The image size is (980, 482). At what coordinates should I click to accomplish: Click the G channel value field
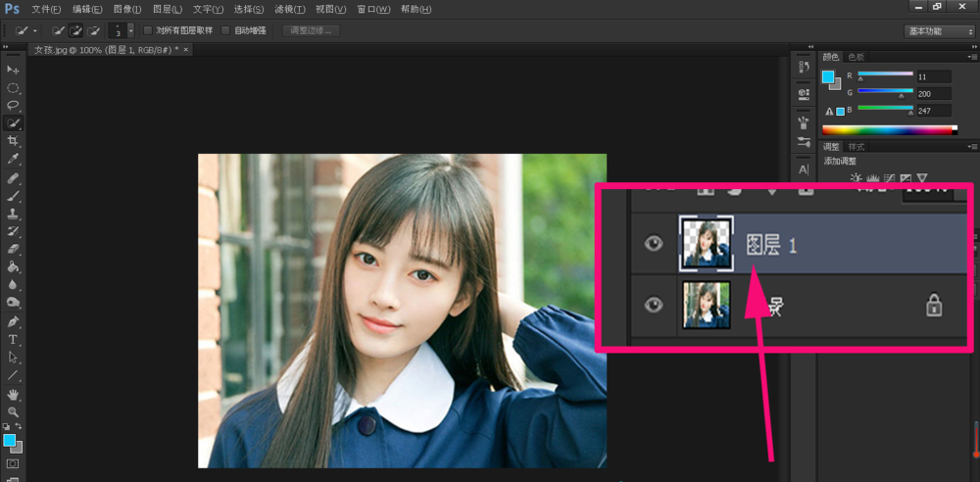click(934, 94)
